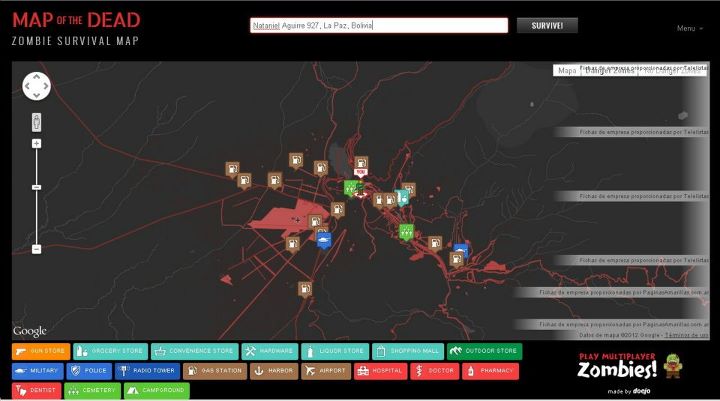Screen dimensions: 720x401
Task: Click the tombstones icon on Cemetery filter
Action: pos(73,390)
